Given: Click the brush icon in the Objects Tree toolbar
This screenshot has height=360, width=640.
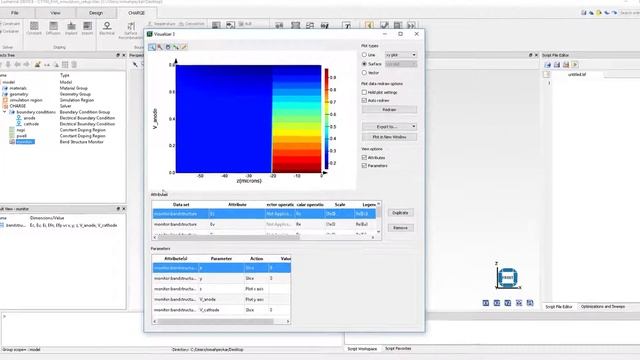Looking at the screenshot, I should click(37, 64).
